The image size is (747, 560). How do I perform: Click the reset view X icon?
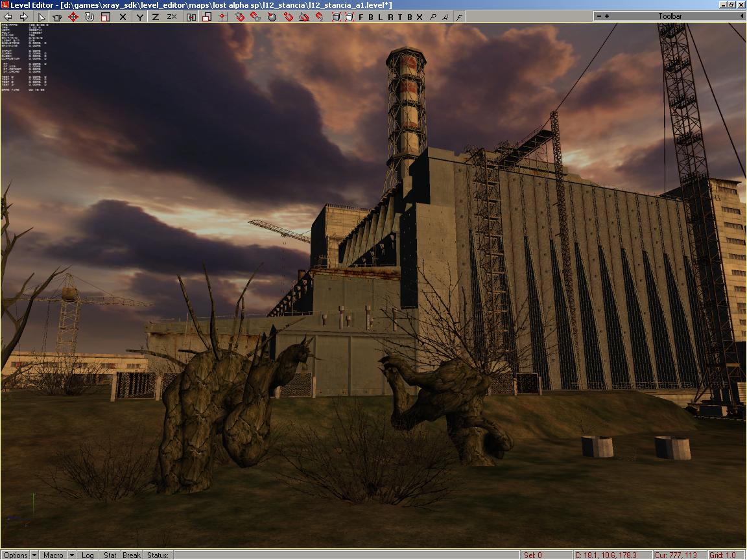(x=420, y=17)
